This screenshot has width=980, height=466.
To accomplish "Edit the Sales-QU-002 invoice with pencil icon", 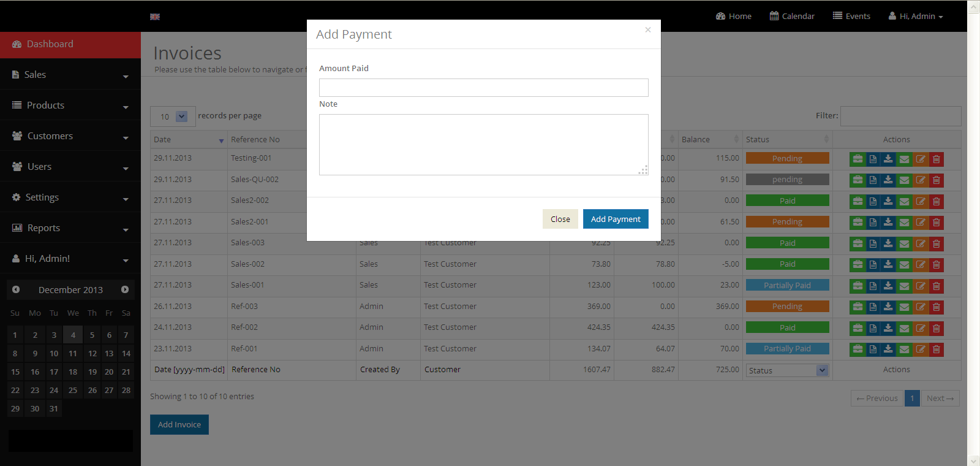I will tap(921, 180).
